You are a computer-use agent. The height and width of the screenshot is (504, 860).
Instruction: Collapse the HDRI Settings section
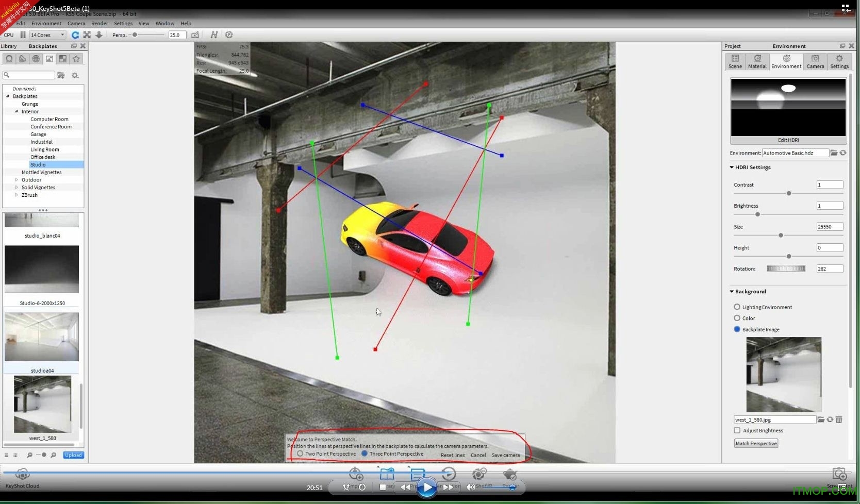tap(732, 167)
